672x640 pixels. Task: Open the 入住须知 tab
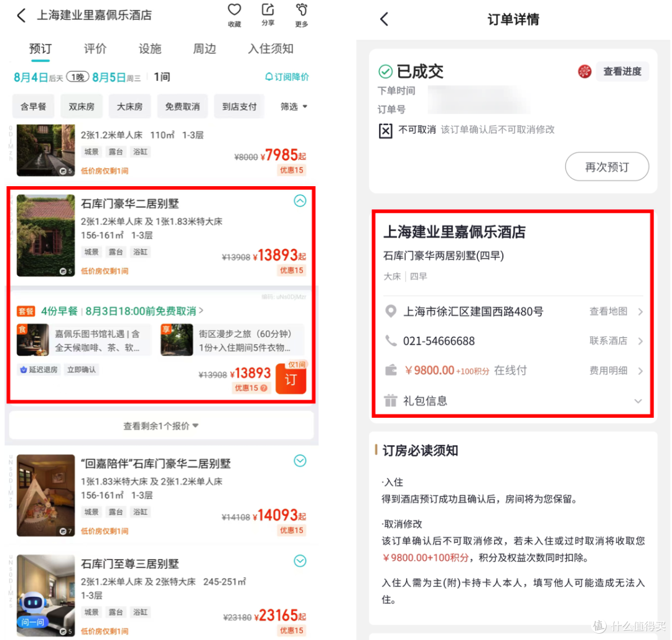tap(271, 49)
